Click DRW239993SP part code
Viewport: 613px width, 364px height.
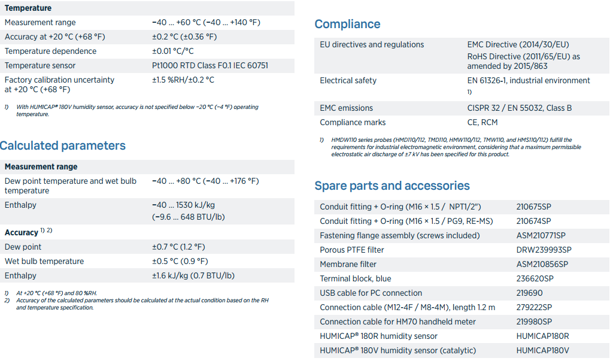544,250
